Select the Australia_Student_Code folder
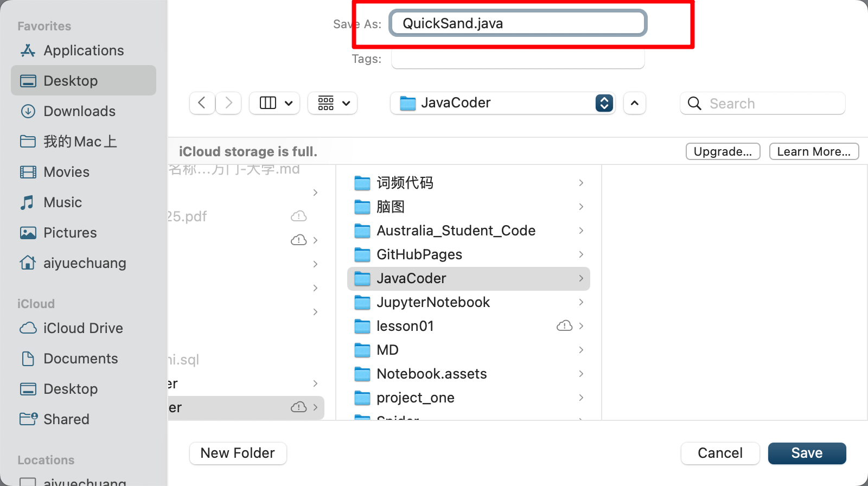Screen dimensions: 868x486 [469, 231]
